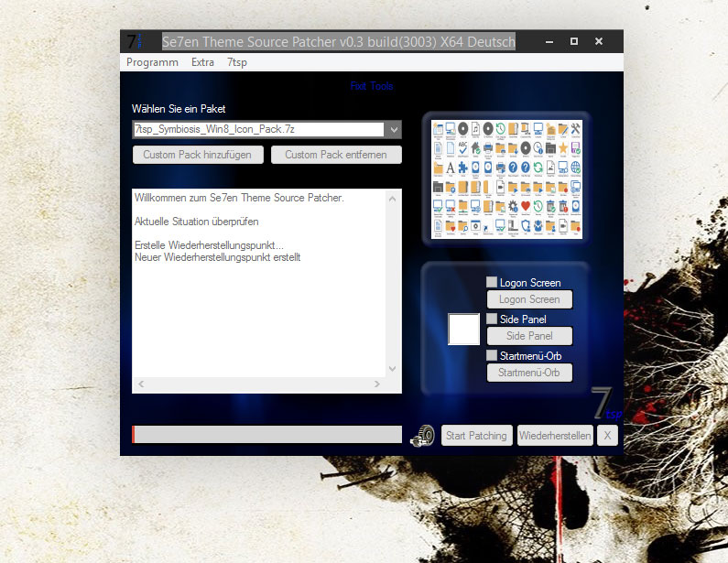The height and width of the screenshot is (563, 728).
Task: Click the Side Panel button
Action: pyautogui.click(x=529, y=336)
